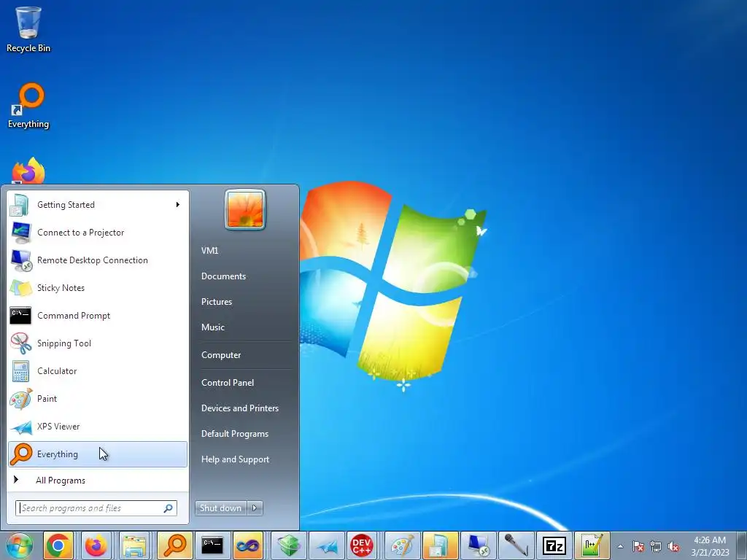Launch Google Chrome from taskbar

(58, 545)
